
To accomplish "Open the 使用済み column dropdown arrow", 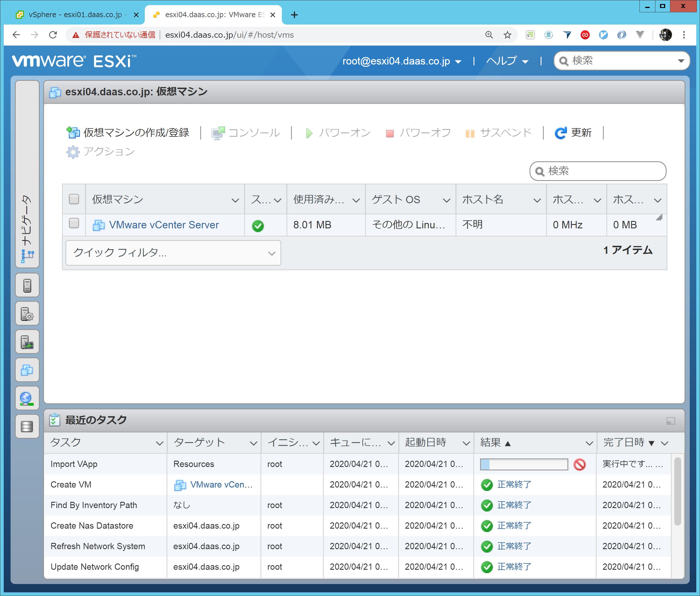I will click(356, 200).
